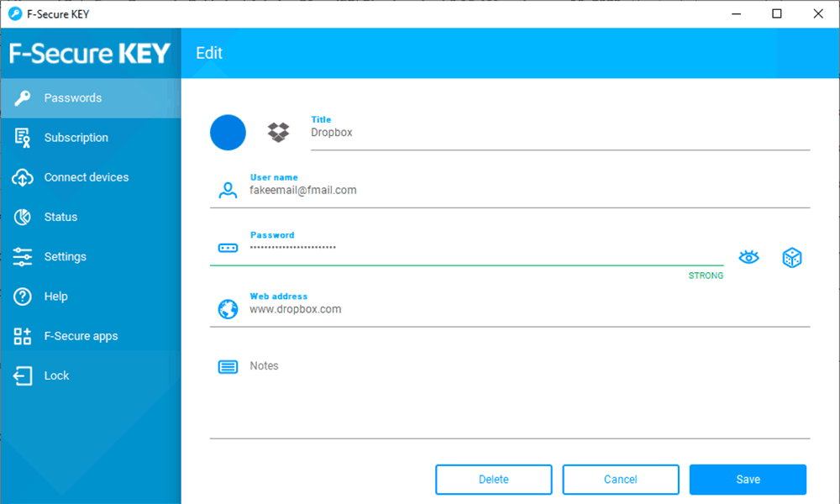Open the Help section
Screen dimensions: 840x504
(x=91, y=297)
